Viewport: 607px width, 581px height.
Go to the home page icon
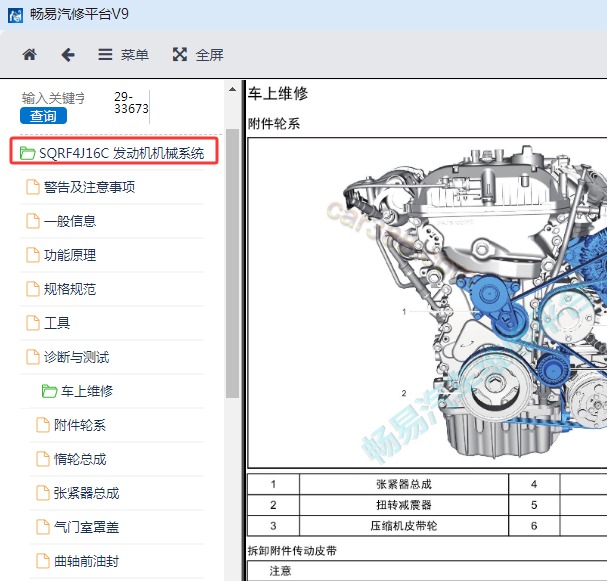29,55
